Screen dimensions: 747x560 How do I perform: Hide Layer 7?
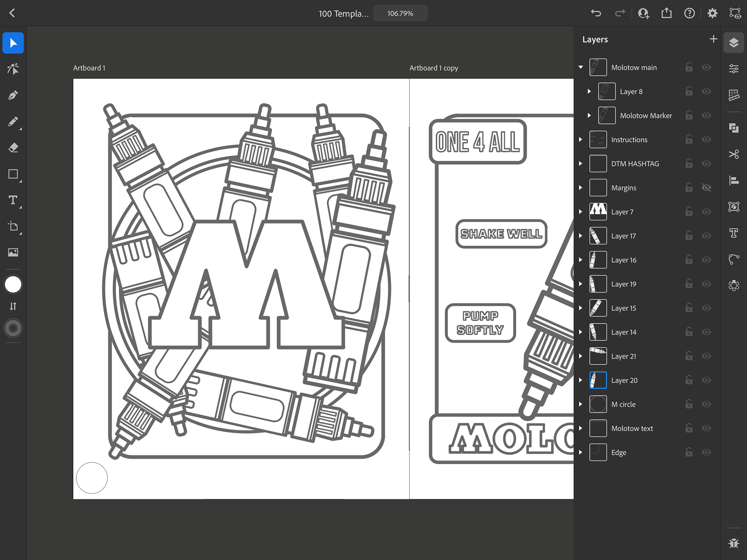coord(707,212)
